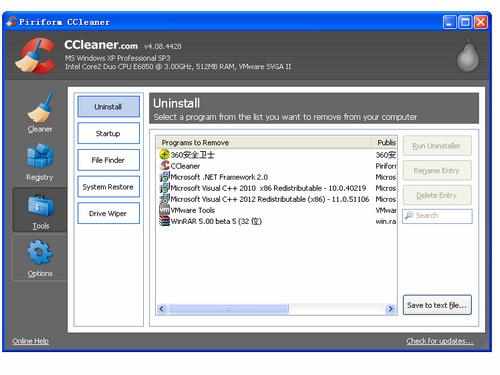Screen dimensions: 500x375
Task: Click the Rename Entry button
Action: click(437, 171)
